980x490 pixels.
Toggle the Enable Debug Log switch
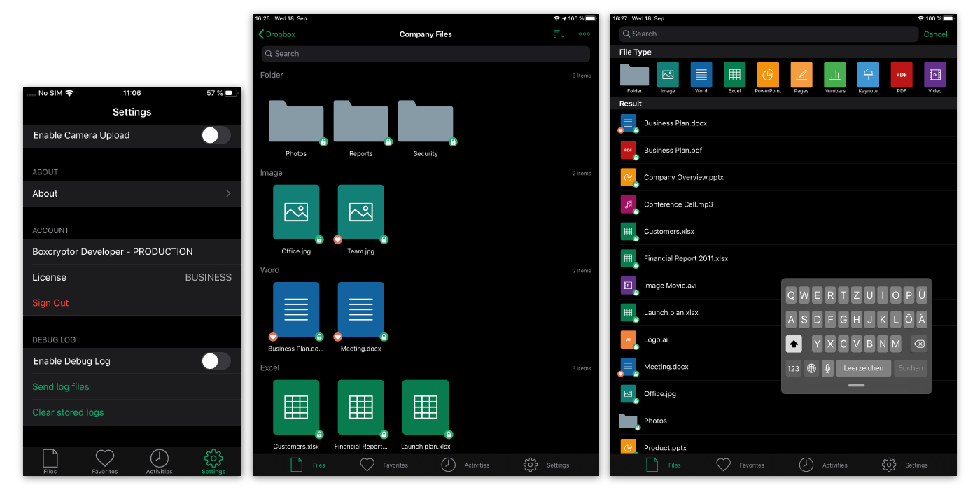pos(216,361)
